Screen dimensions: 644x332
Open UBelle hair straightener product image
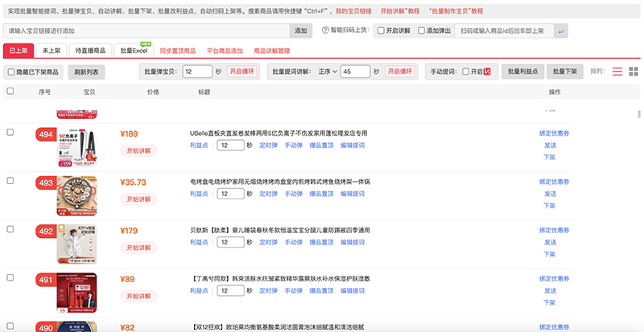click(x=77, y=143)
